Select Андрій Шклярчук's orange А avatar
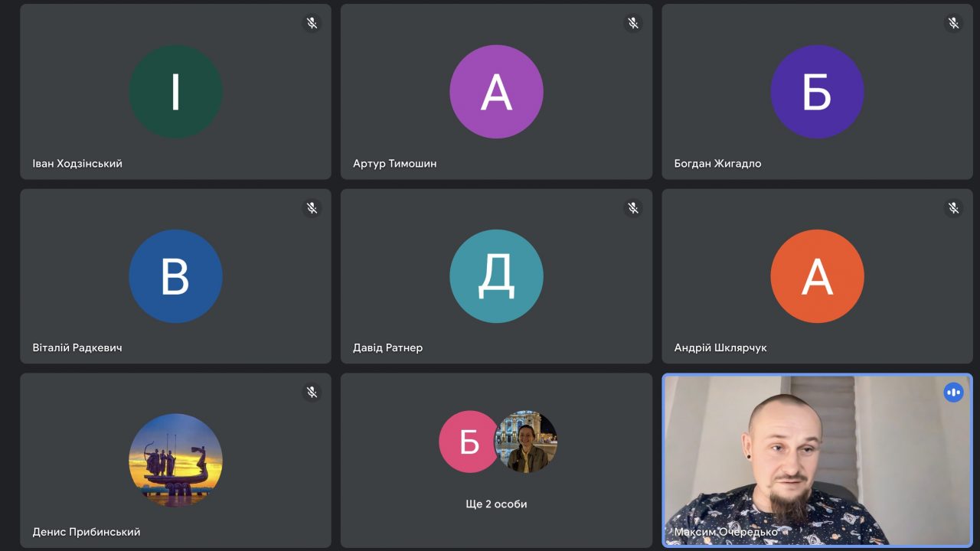Image resolution: width=980 pixels, height=551 pixels. [x=817, y=276]
